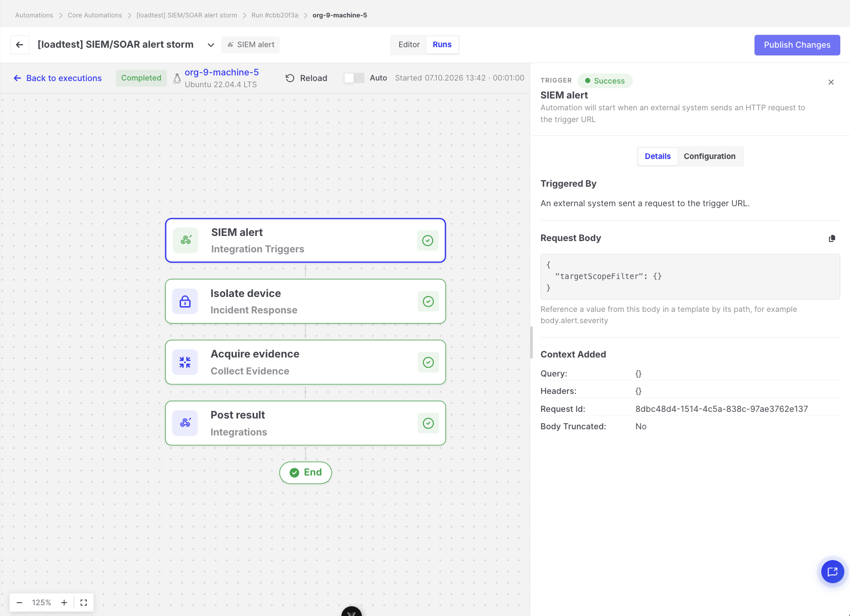The height and width of the screenshot is (616, 850).
Task: Click SIEM alert node success checkmark
Action: (x=428, y=241)
